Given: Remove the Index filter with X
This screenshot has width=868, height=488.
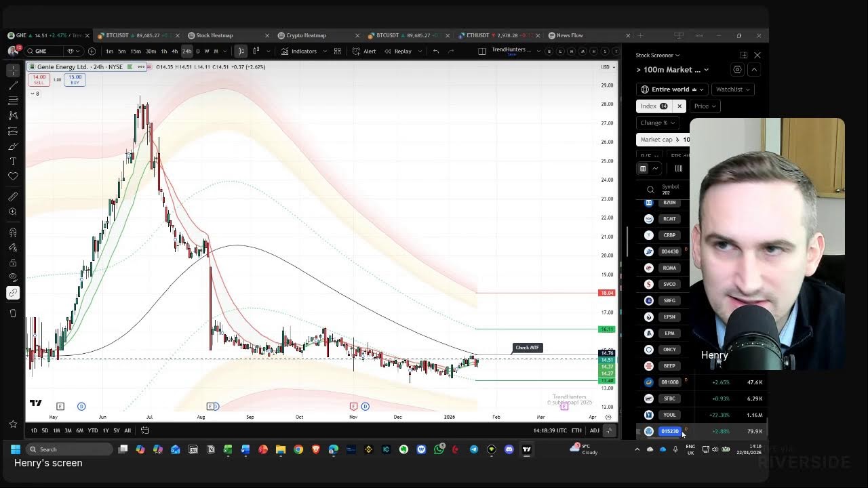Looking at the screenshot, I should 679,106.
